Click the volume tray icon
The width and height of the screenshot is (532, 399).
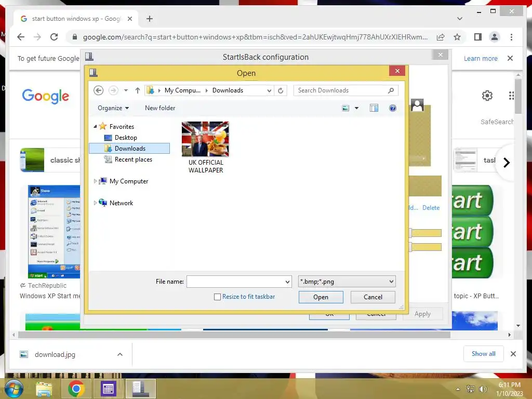483,389
